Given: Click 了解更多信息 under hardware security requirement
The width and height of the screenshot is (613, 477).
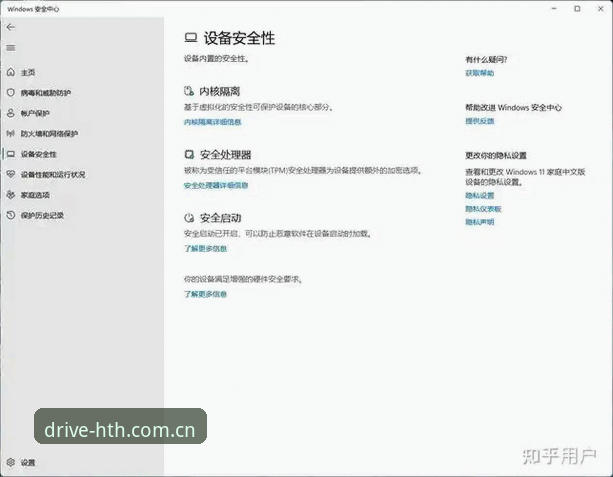Looking at the screenshot, I should pos(205,294).
